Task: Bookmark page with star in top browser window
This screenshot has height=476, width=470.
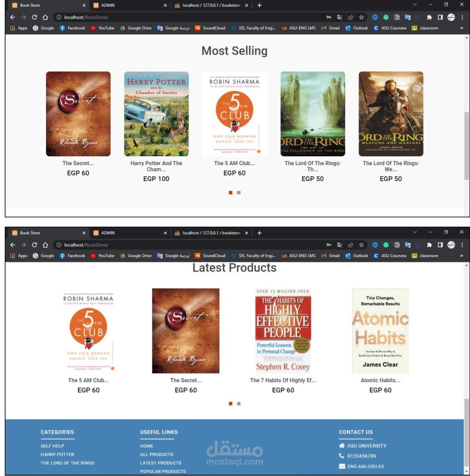Action: coord(361,17)
